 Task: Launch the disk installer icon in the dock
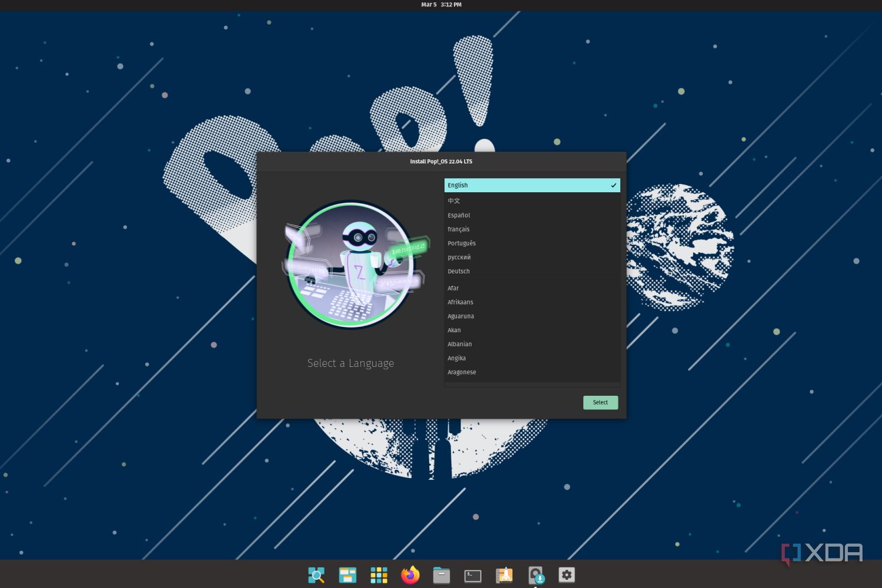(x=536, y=575)
